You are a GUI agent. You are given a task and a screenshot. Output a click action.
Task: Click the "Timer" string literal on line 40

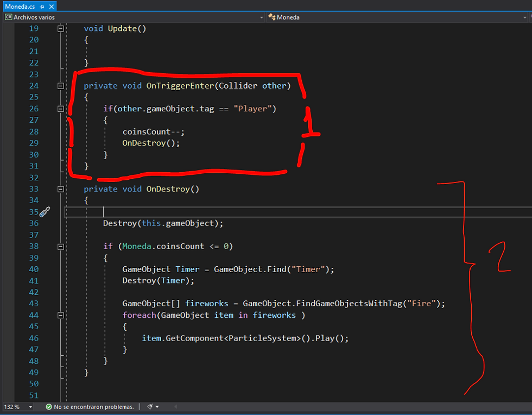(x=308, y=269)
